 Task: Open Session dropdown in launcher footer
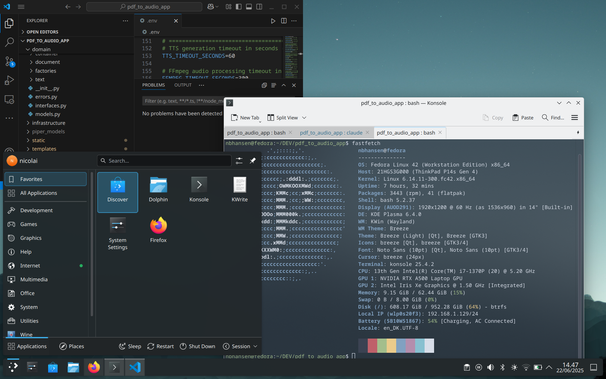tap(240, 346)
